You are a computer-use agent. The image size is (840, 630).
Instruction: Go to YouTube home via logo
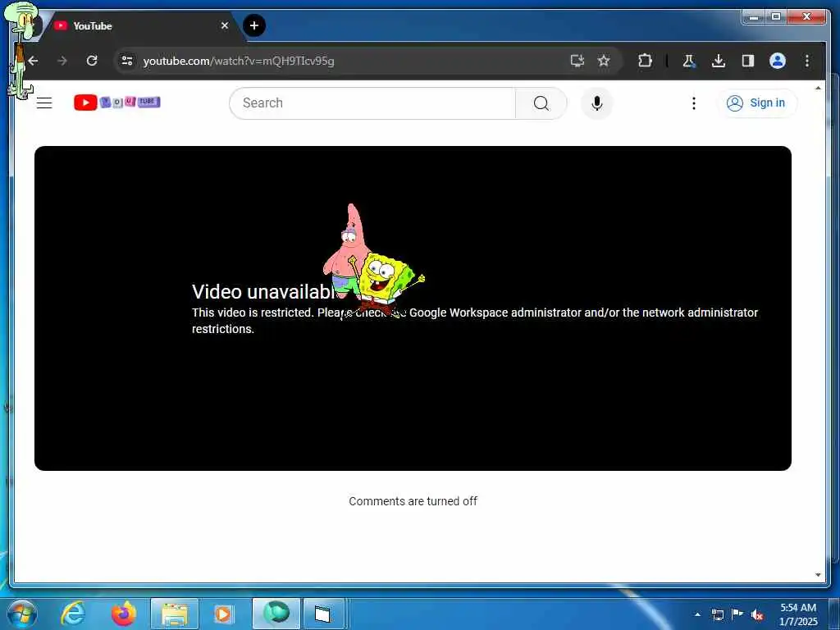click(x=116, y=103)
